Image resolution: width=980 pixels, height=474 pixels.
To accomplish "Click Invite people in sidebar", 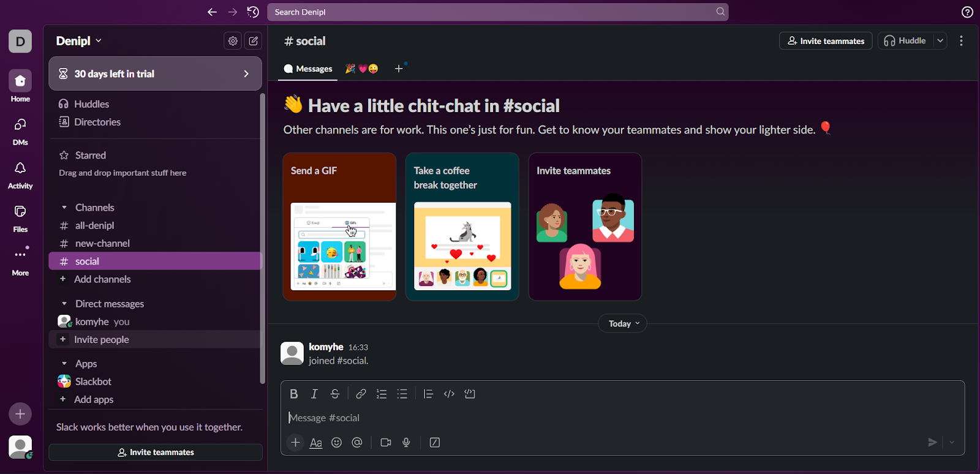I will [156, 339].
